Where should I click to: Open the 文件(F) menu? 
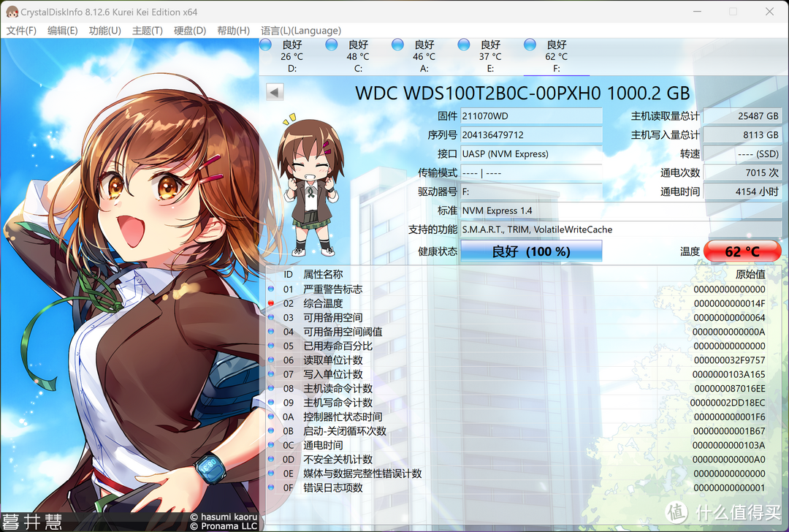[x=22, y=31]
